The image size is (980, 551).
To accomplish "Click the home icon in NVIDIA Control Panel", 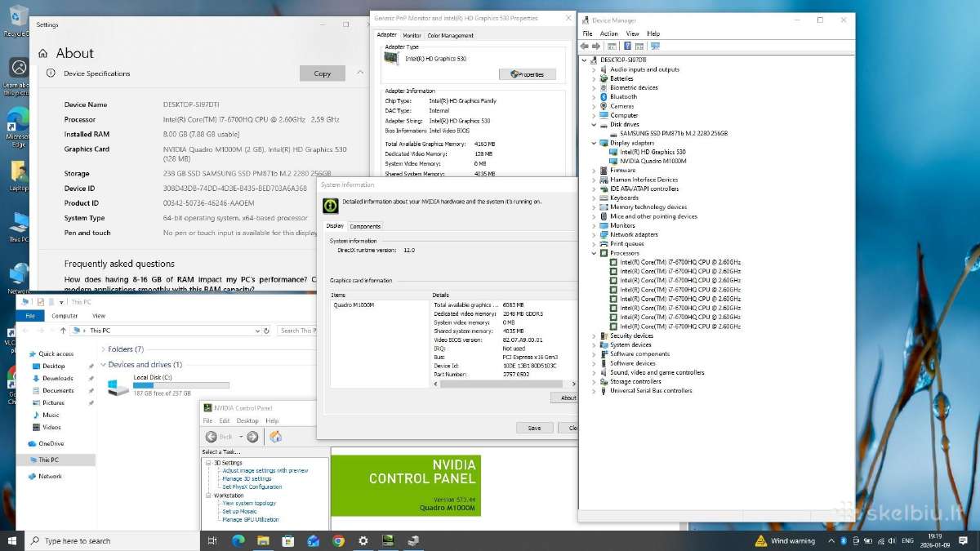I will [276, 437].
